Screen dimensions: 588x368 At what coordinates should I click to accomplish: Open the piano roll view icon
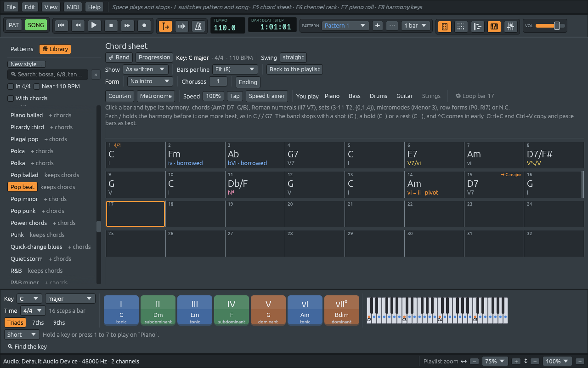(x=494, y=26)
